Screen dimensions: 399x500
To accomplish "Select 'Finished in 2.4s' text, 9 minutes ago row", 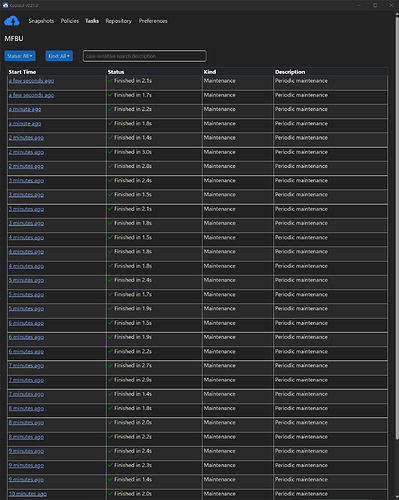I will 133,451.
